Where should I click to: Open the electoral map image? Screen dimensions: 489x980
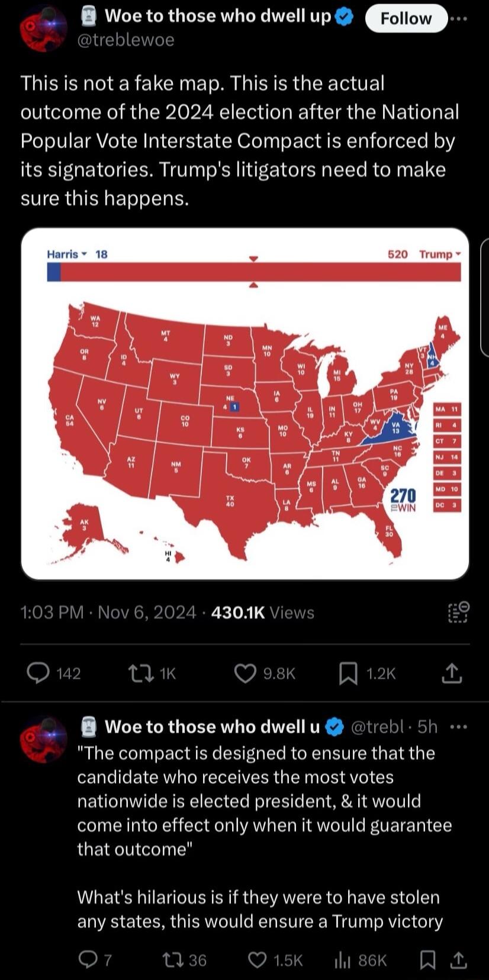(245, 414)
